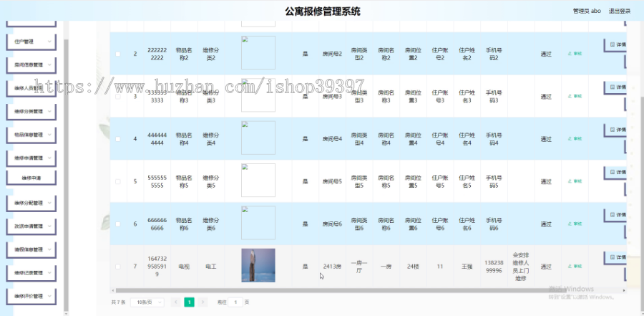Viewport: 644px width, 316px height.
Task: Open 详情 details for row 4
Action: click(615, 130)
